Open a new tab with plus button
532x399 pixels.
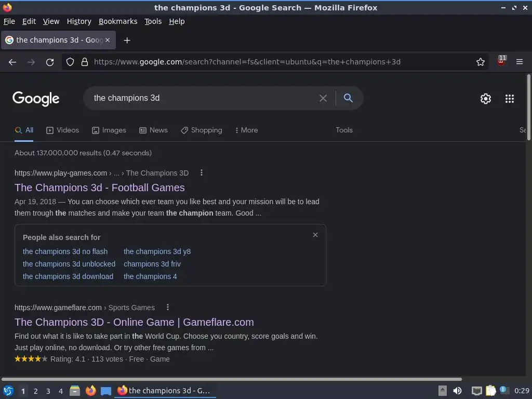point(127,41)
